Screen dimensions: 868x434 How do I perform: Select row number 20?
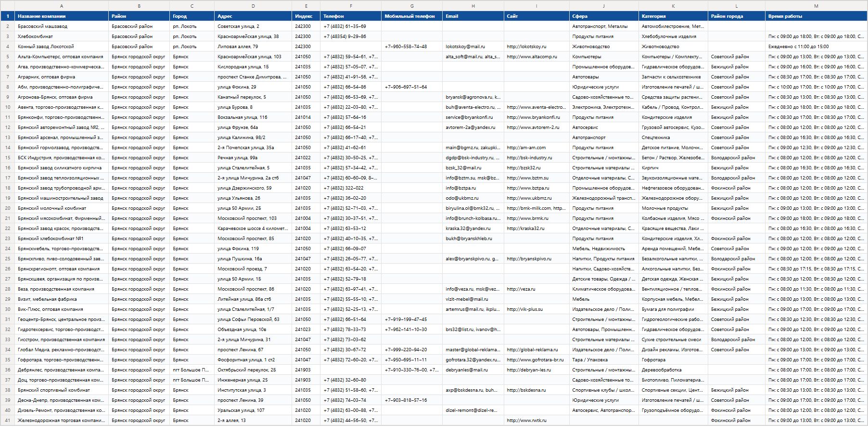(7, 208)
